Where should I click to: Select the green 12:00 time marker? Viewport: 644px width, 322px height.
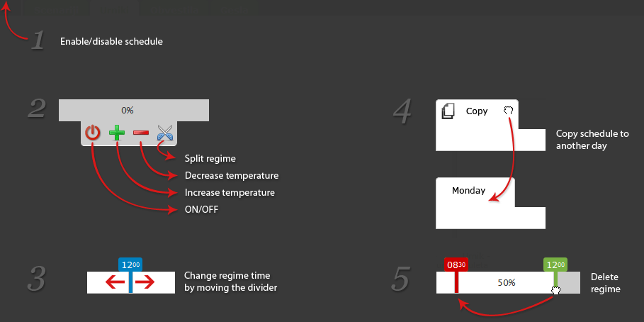pyautogui.click(x=555, y=265)
